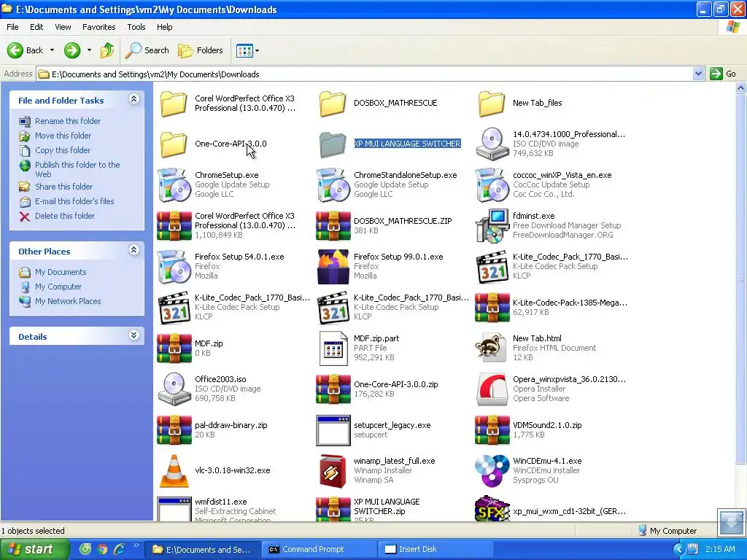Screen dimensions: 747x560
Task: Select the fdminst.exe setup icon
Action: click(492, 226)
